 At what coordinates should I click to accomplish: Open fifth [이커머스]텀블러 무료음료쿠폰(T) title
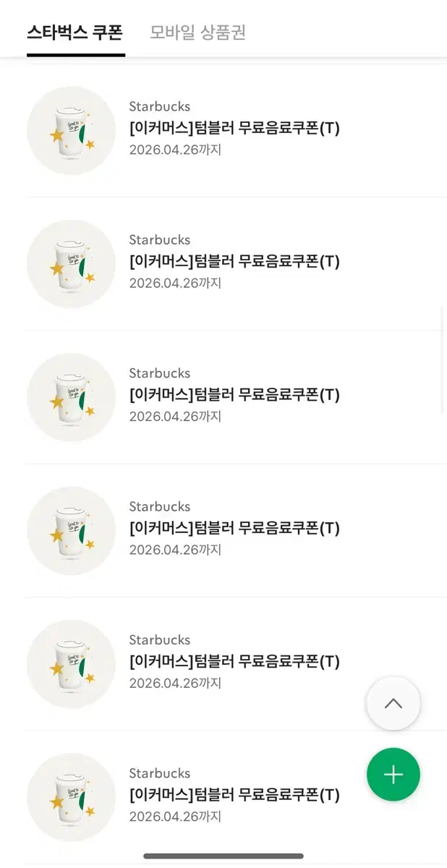pos(234,661)
